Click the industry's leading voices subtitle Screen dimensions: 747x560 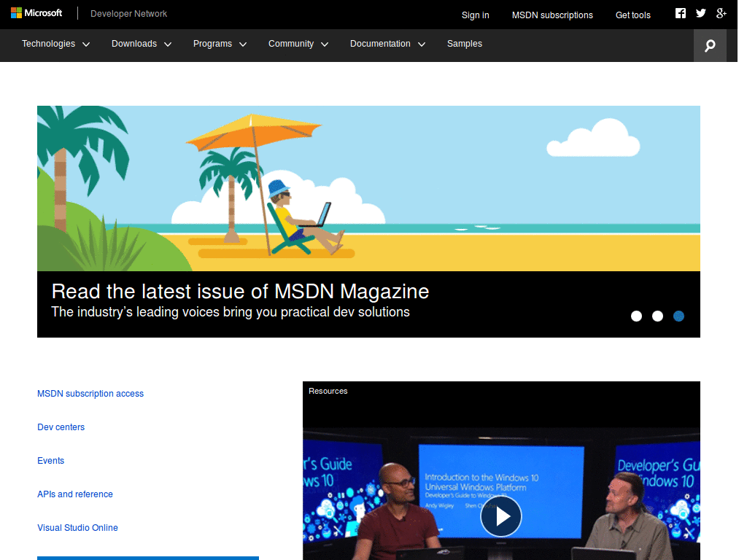[x=230, y=312]
